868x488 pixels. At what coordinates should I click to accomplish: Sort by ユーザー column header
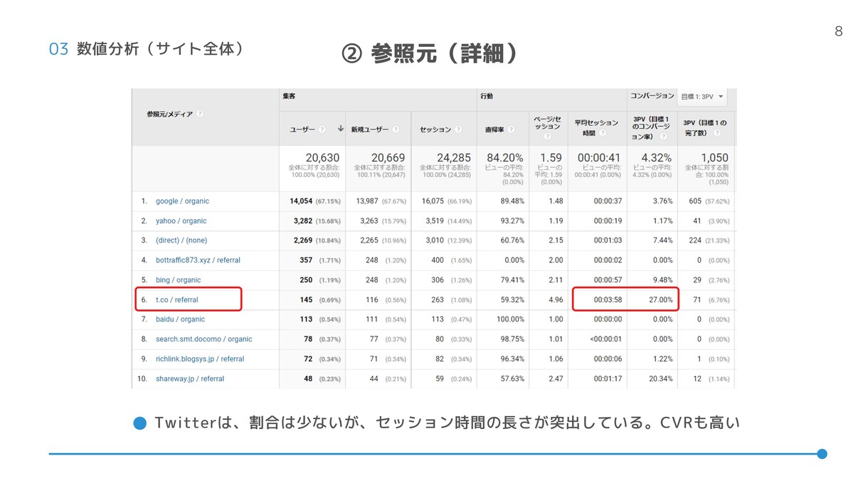tap(302, 129)
